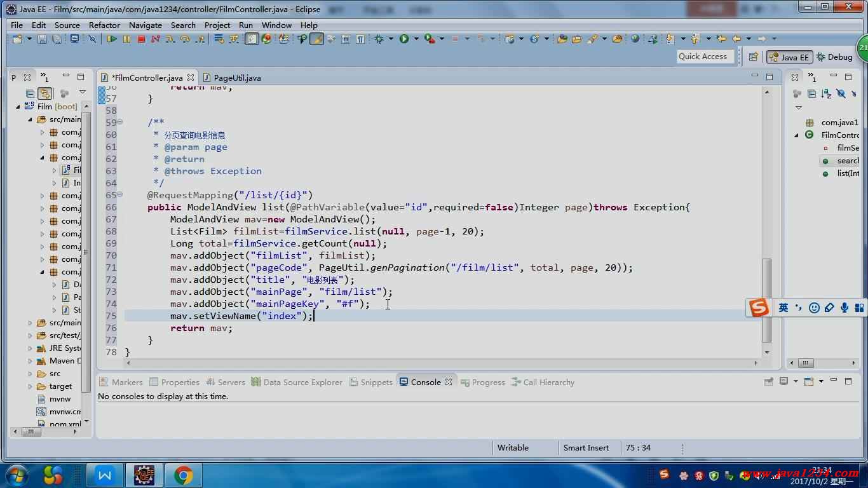
Task: Select the mvnw file in explorer
Action: click(x=60, y=399)
